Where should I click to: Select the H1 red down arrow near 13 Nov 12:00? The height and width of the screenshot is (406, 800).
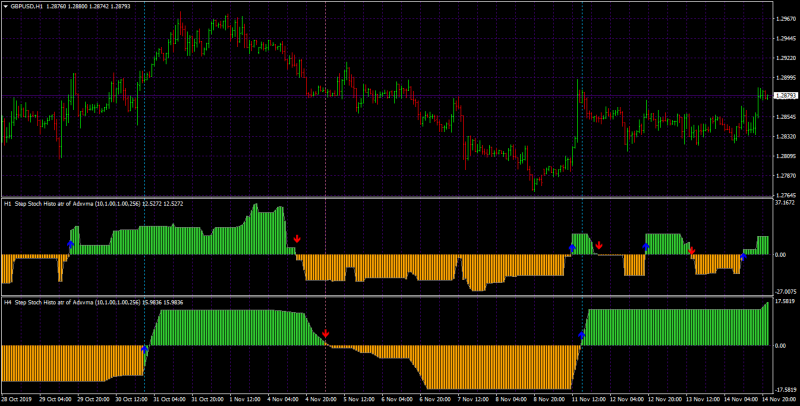pos(691,250)
